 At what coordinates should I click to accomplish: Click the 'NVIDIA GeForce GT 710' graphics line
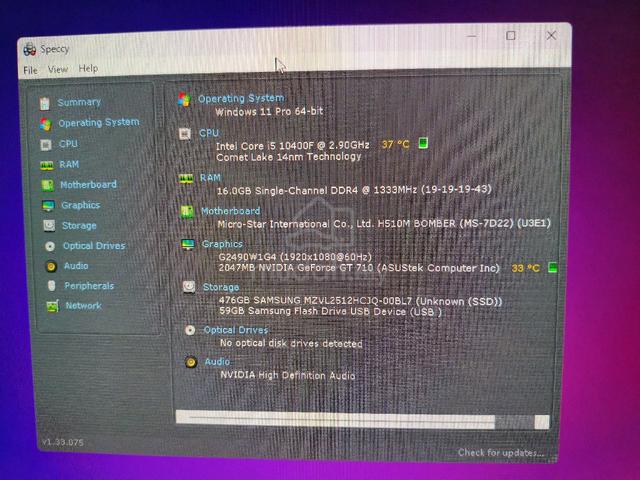359,268
